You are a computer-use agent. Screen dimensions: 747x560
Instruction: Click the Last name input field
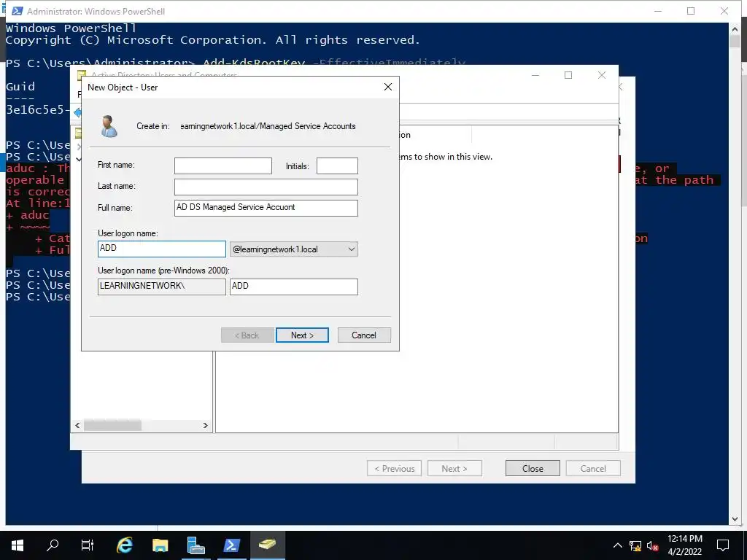click(x=266, y=187)
